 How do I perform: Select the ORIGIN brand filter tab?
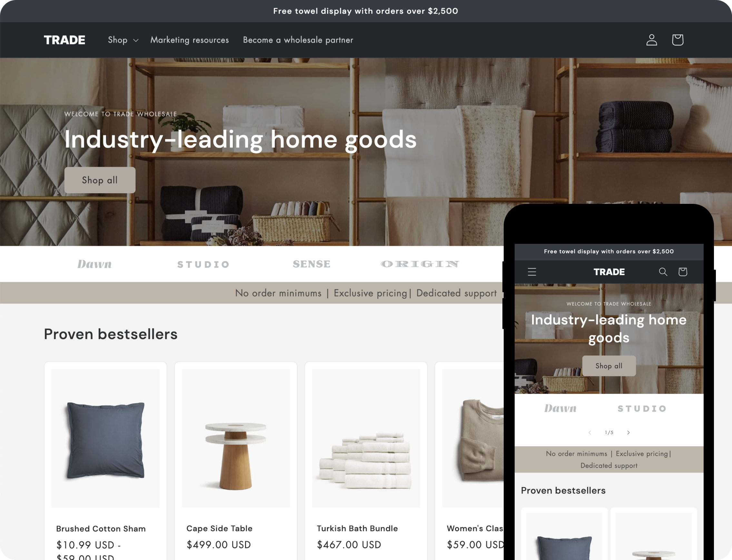pyautogui.click(x=420, y=264)
